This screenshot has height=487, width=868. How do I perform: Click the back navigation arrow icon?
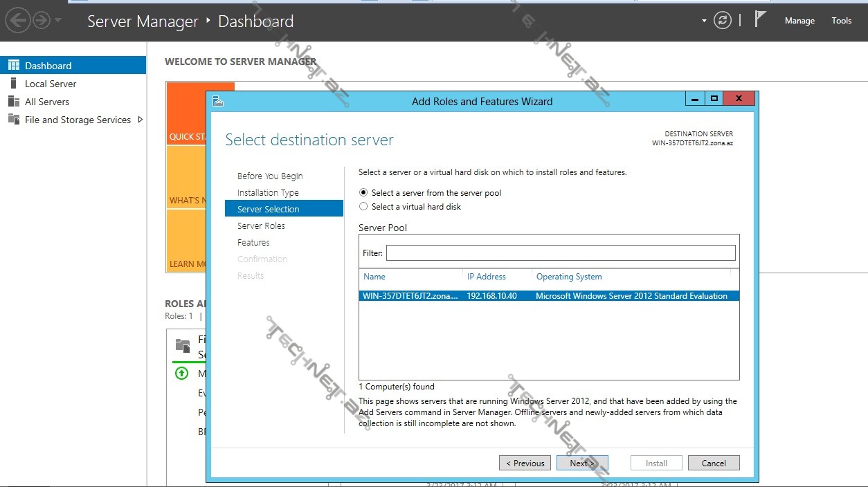(x=17, y=21)
